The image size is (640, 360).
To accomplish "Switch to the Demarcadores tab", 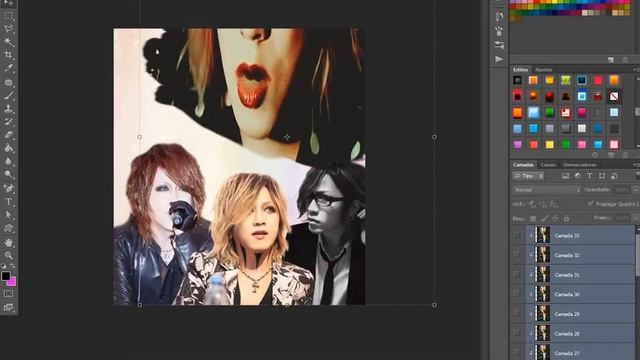I will [580, 165].
